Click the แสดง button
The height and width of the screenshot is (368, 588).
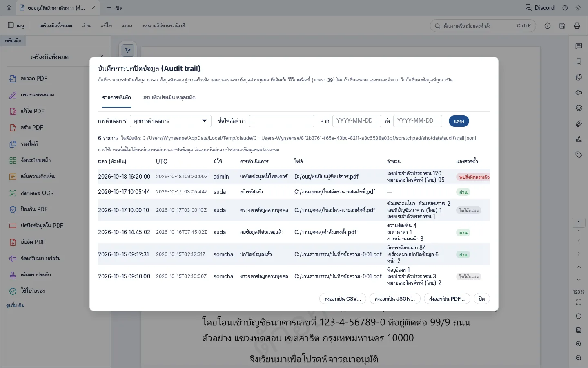point(459,121)
